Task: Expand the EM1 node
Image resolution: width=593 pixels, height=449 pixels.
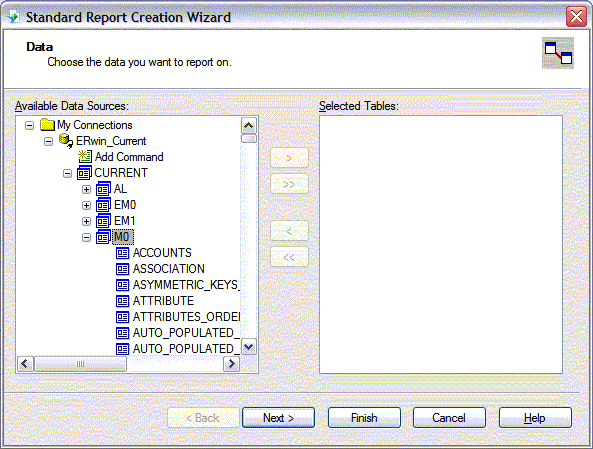Action: [86, 221]
